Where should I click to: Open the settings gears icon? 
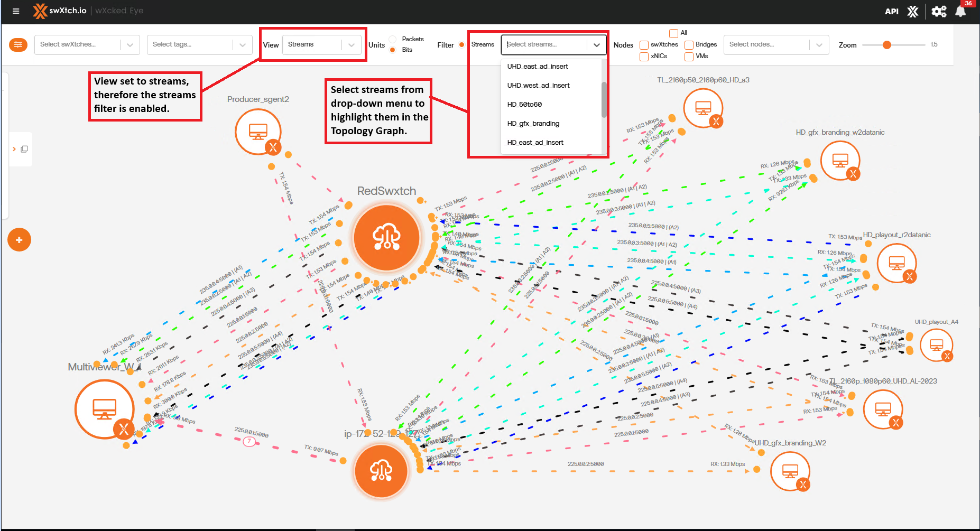tap(939, 12)
